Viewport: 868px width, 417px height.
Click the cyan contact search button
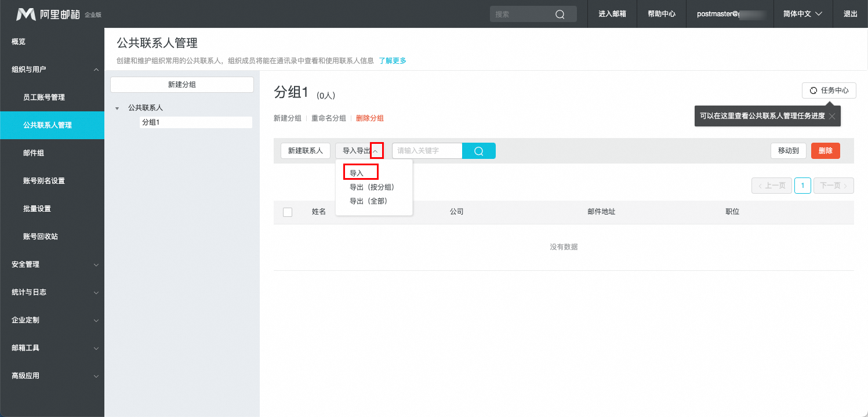(478, 151)
